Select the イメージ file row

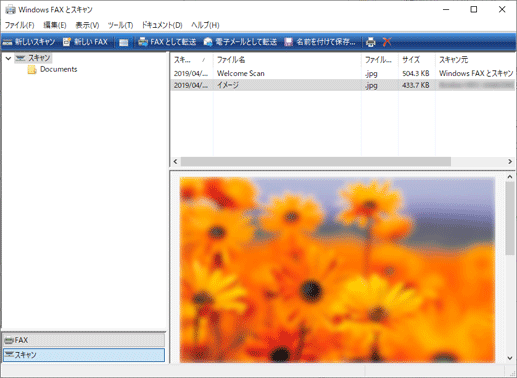(343, 85)
